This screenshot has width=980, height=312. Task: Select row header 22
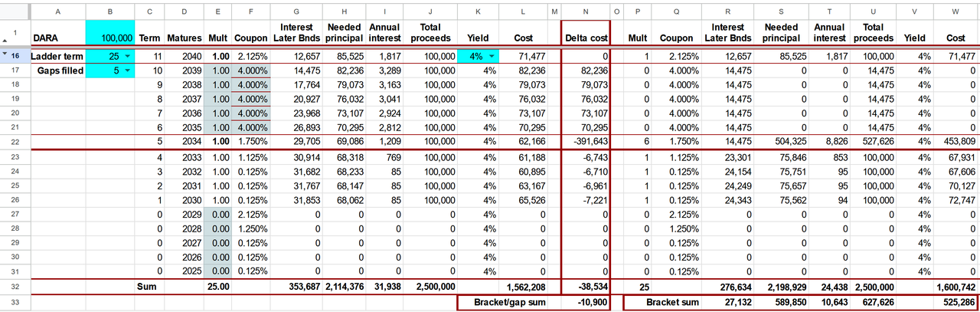click(15, 142)
